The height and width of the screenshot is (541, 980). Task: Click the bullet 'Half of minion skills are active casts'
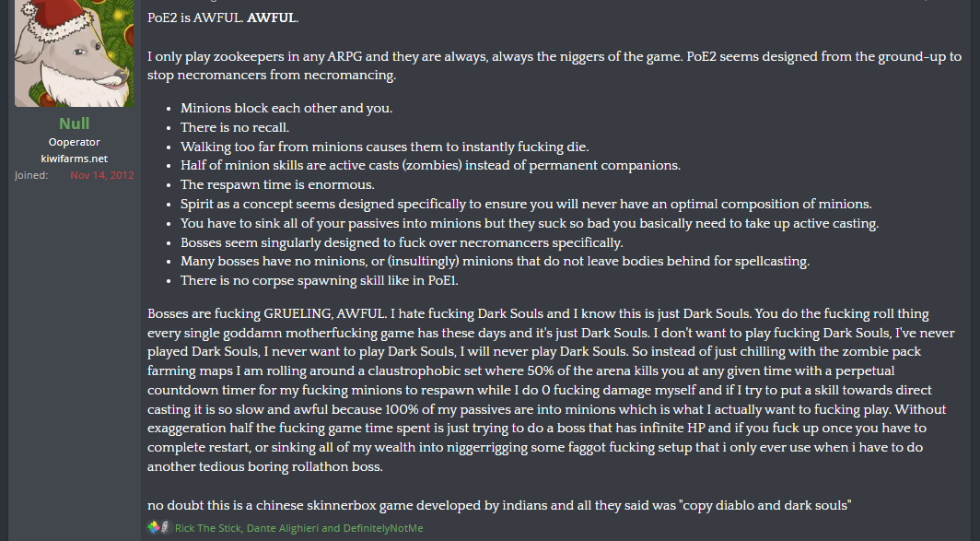[x=430, y=165]
